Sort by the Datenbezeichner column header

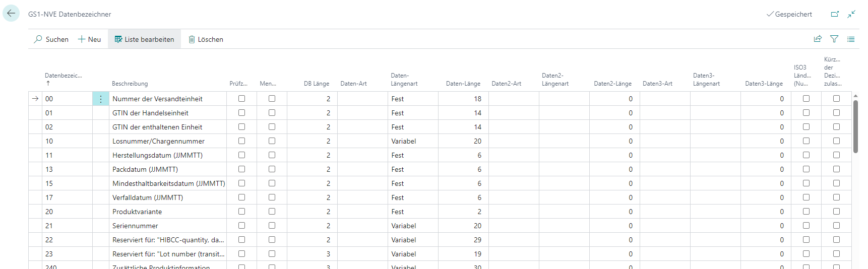pyautogui.click(x=63, y=76)
